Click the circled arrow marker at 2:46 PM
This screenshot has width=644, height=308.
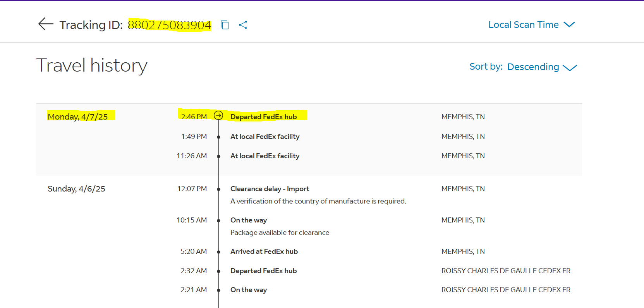click(218, 115)
